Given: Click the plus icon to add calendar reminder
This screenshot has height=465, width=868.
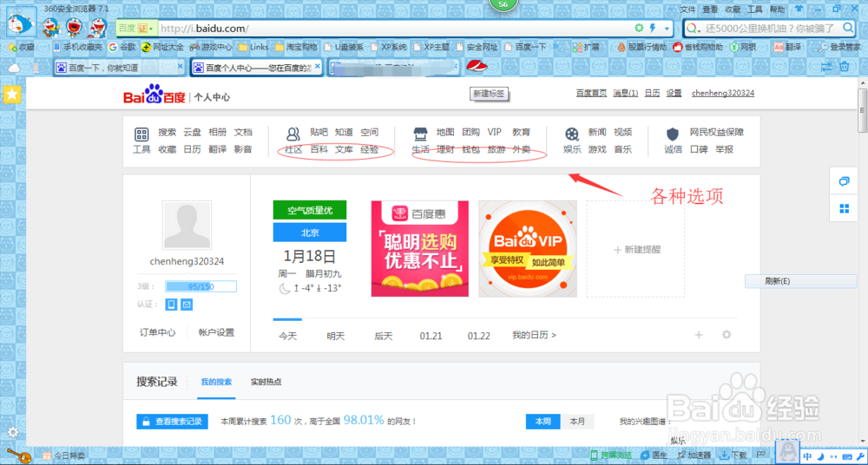Looking at the screenshot, I should (699, 334).
